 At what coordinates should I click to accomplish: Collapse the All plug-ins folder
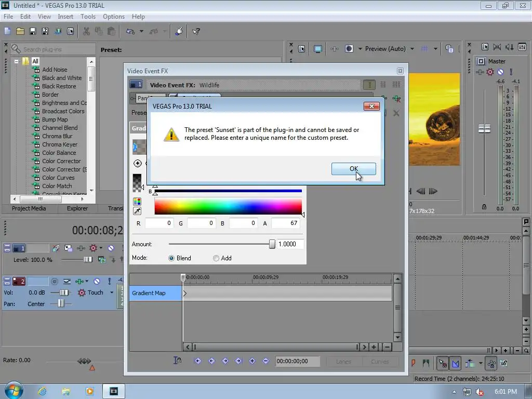[x=16, y=61]
